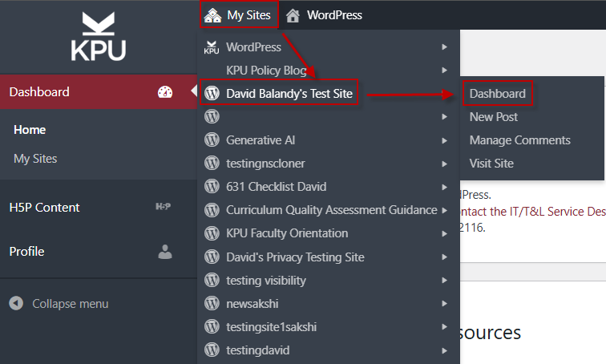Image resolution: width=606 pixels, height=364 pixels.
Task: Click the Dashboard gauge icon in sidebar
Action: coord(165,92)
